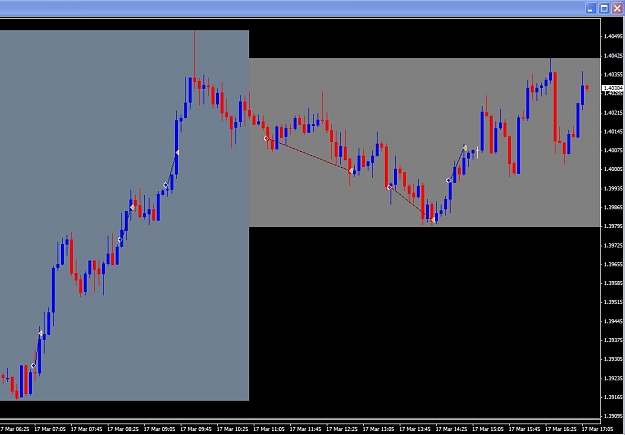Select trade entry marker near 09:05
This screenshot has width=625, height=435.
[166, 185]
